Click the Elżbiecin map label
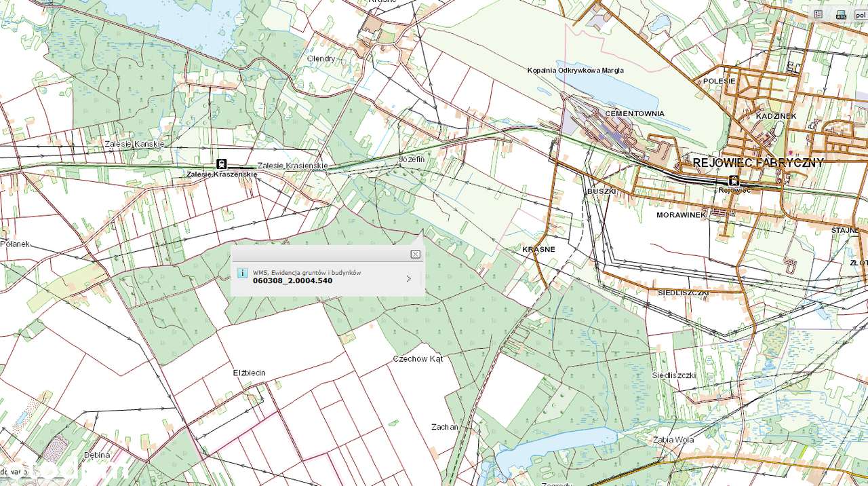Image resolution: width=868 pixels, height=486 pixels. pyautogui.click(x=249, y=373)
